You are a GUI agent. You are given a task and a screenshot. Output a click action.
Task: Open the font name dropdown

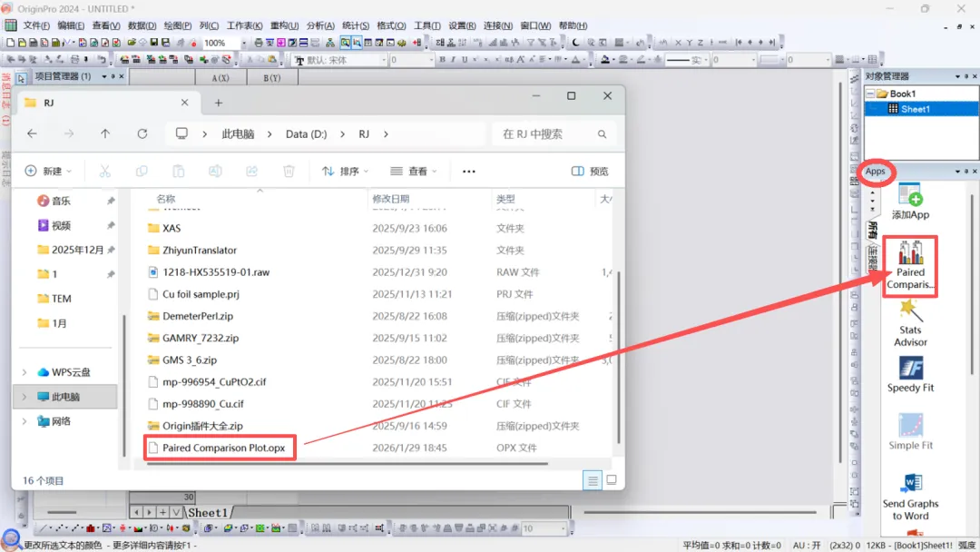coord(383,60)
